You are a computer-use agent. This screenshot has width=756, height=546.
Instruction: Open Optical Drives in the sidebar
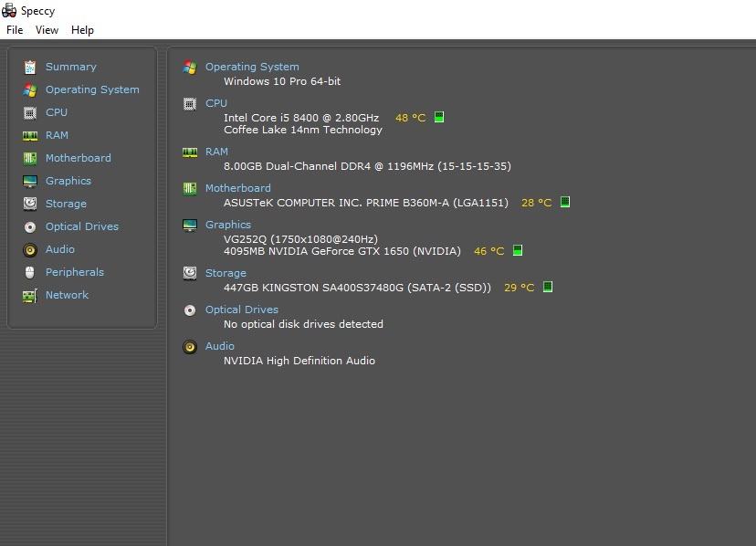click(x=82, y=226)
